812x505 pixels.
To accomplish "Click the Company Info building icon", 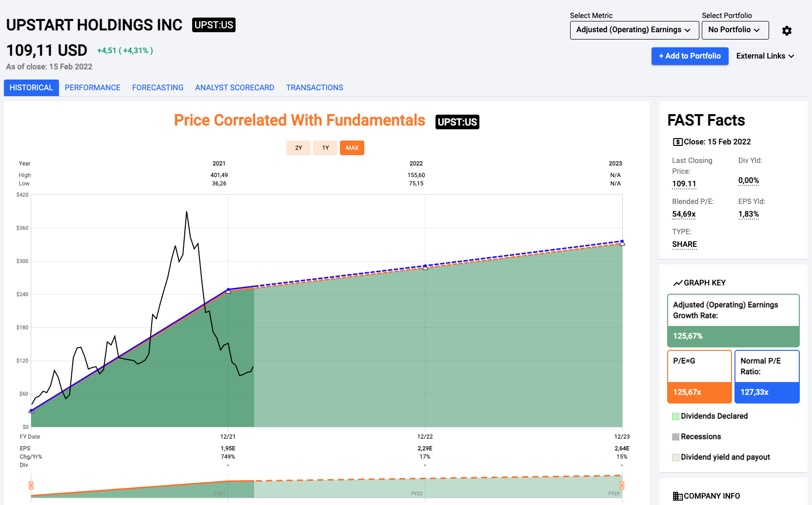I will click(677, 496).
